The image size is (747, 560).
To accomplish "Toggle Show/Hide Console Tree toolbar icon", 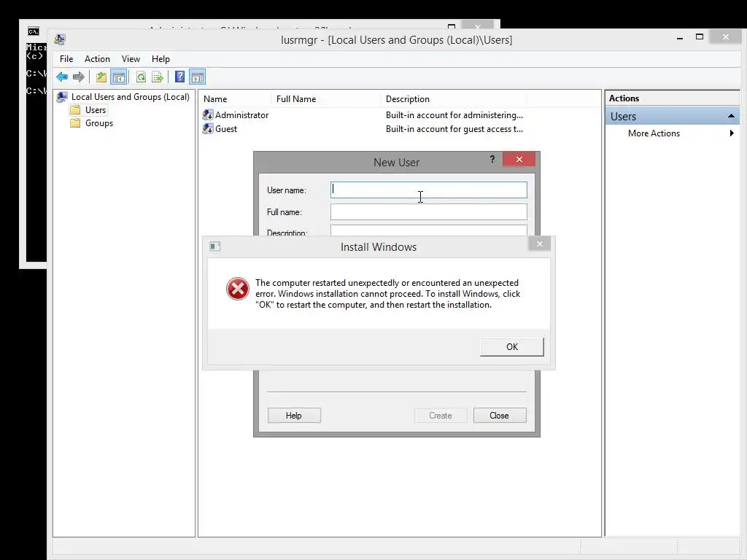I will 119,77.
